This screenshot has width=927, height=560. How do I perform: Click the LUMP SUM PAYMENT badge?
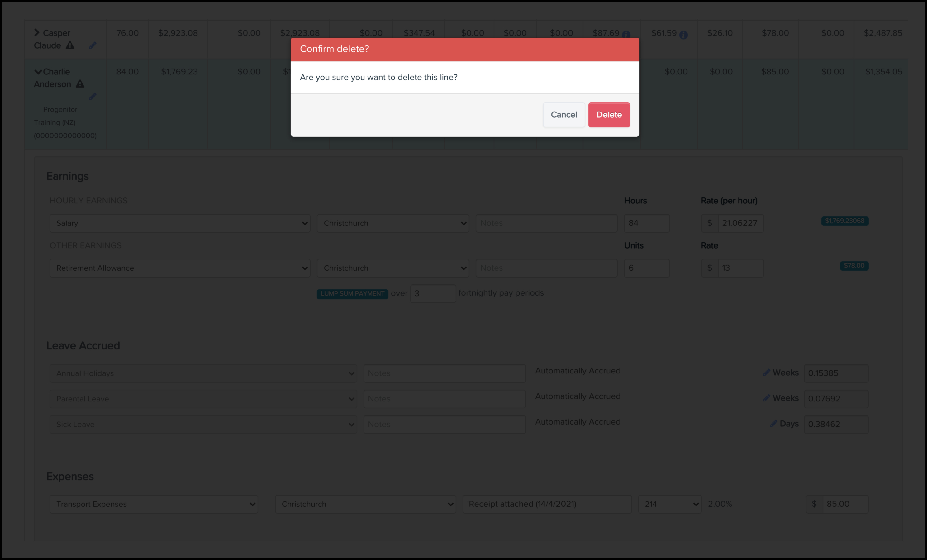coord(352,294)
